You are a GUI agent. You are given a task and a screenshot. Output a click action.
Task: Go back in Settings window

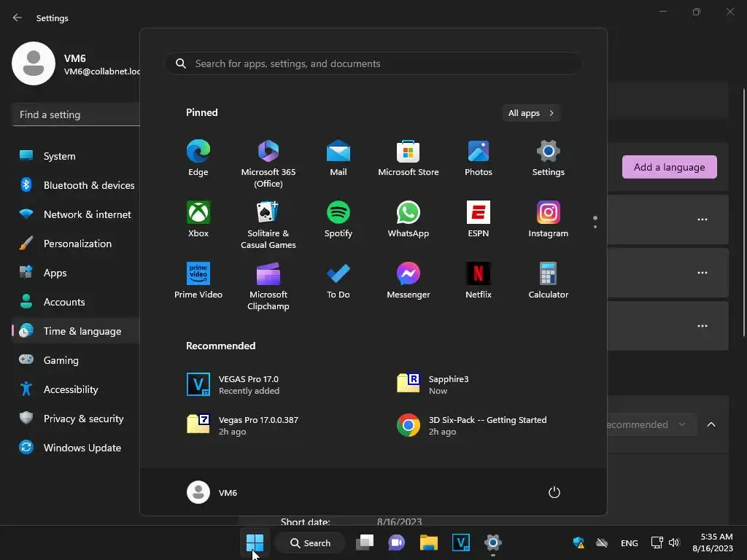pos(18,17)
